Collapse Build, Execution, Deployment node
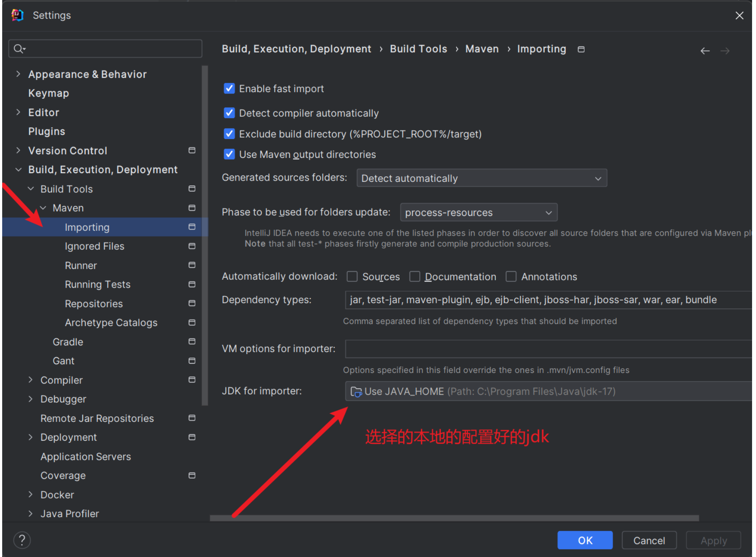756x557 pixels. (x=18, y=170)
